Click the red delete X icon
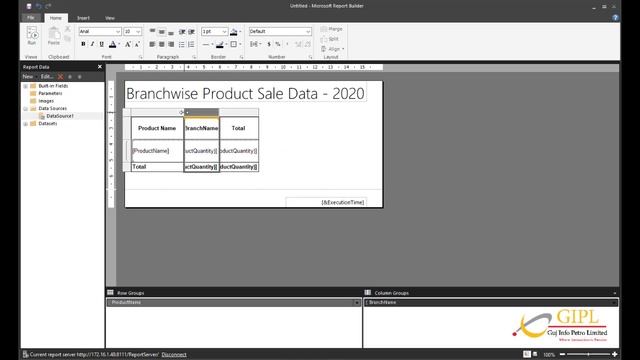The width and height of the screenshot is (640, 360). click(x=60, y=77)
